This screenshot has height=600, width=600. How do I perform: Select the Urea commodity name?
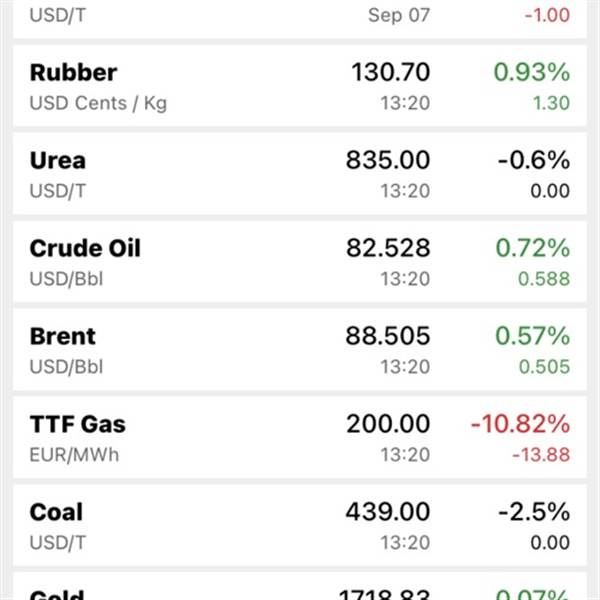pyautogui.click(x=58, y=160)
